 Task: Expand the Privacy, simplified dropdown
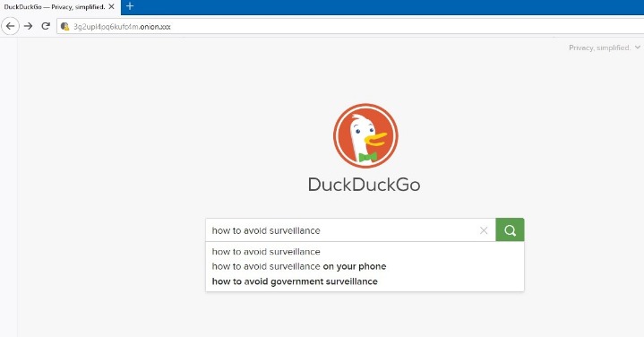click(605, 48)
